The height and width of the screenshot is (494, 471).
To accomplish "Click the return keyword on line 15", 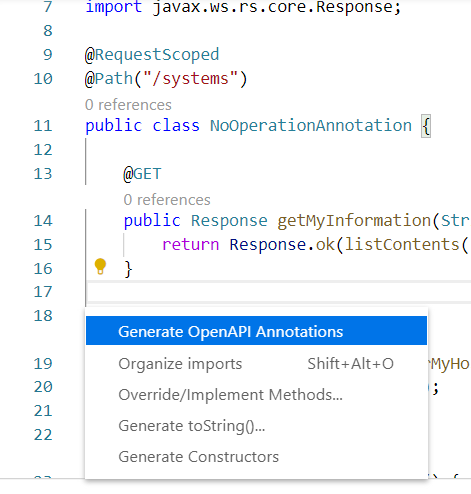I will click(190, 245).
